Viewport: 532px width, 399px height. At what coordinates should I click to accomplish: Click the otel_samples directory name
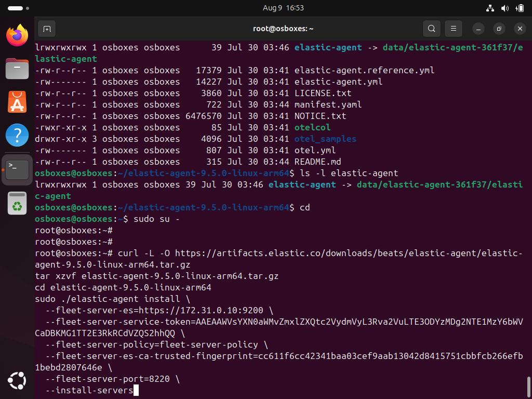(325, 139)
